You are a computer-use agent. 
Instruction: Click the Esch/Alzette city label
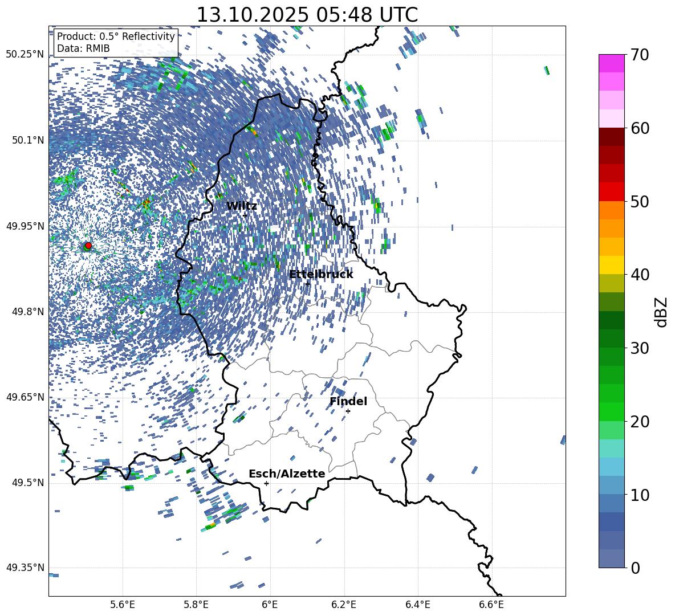coord(287,474)
